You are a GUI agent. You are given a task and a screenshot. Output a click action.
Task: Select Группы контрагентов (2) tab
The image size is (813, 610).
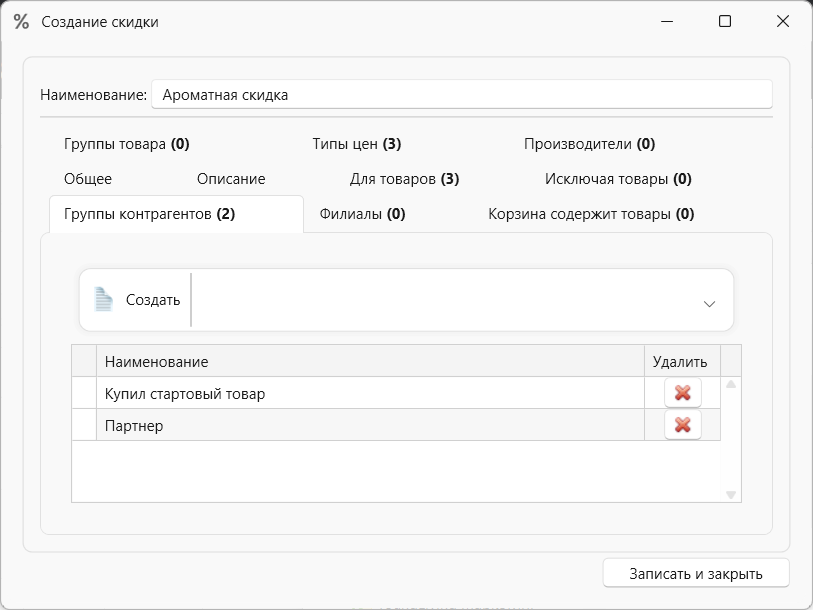pyautogui.click(x=176, y=214)
